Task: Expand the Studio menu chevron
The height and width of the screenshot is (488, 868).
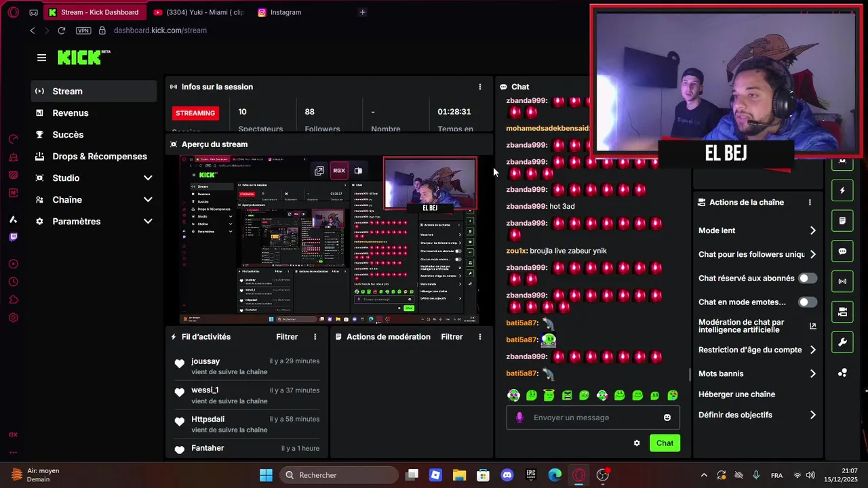Action: coord(148,178)
